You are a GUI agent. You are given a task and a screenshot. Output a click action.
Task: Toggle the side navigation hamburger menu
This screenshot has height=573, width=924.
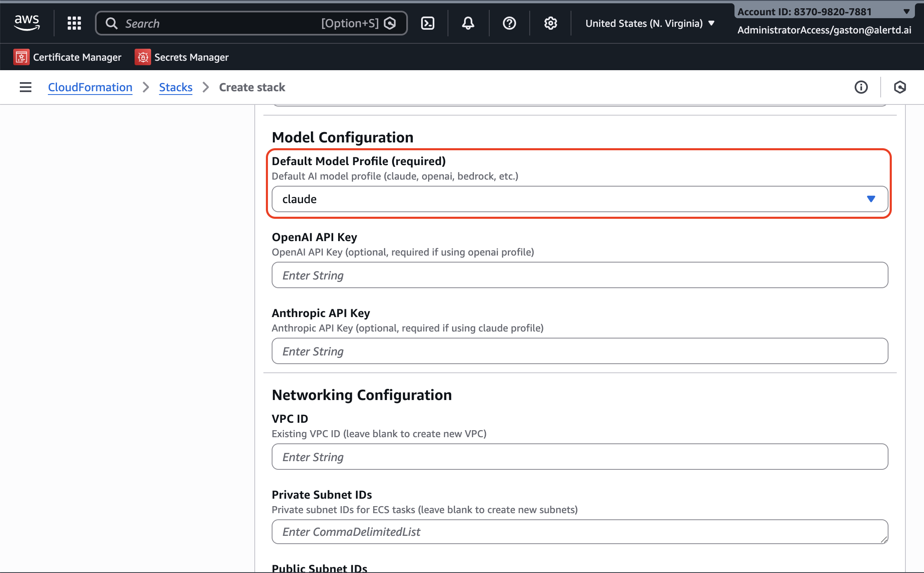click(26, 87)
